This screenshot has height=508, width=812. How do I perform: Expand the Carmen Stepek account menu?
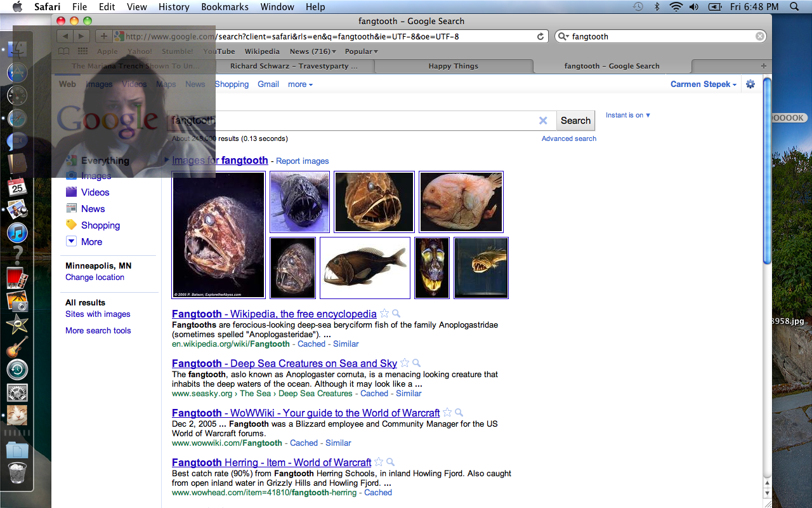(x=704, y=84)
